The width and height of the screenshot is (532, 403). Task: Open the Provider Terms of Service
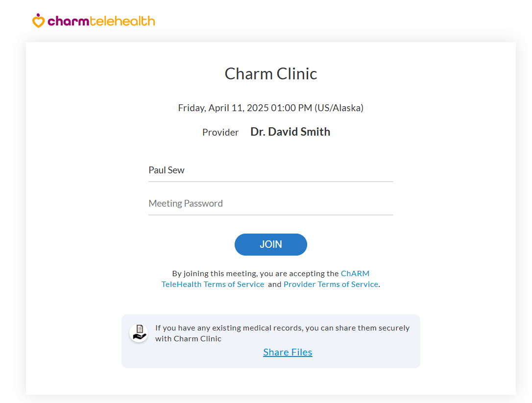click(331, 284)
